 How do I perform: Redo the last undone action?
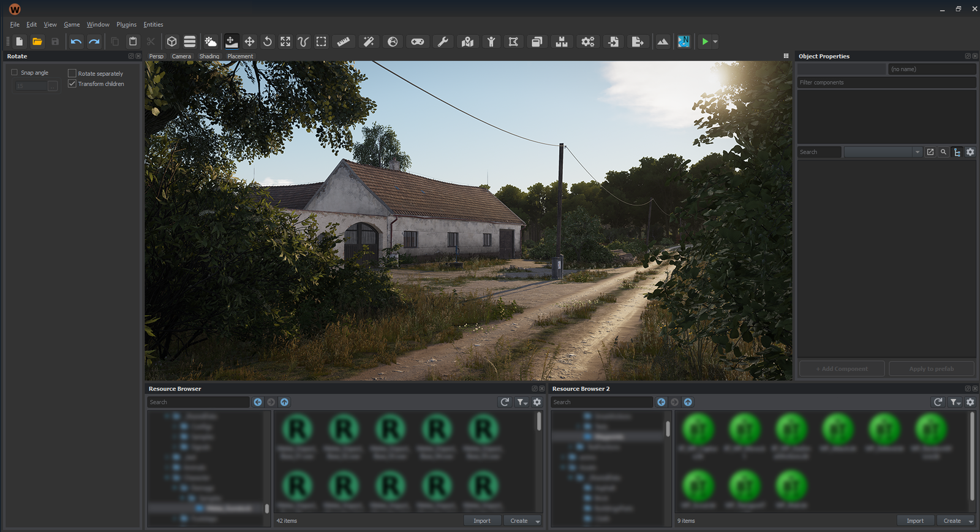(94, 42)
